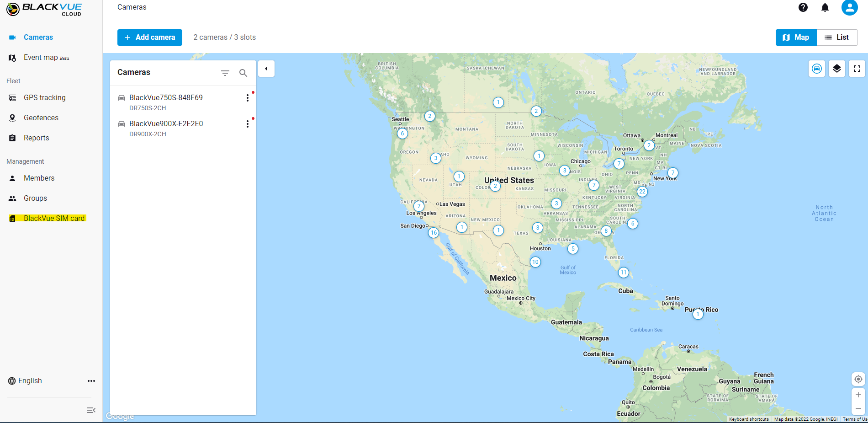Click '2 cameras / 3 slots' text
Image resolution: width=868 pixels, height=423 pixels.
(x=224, y=37)
